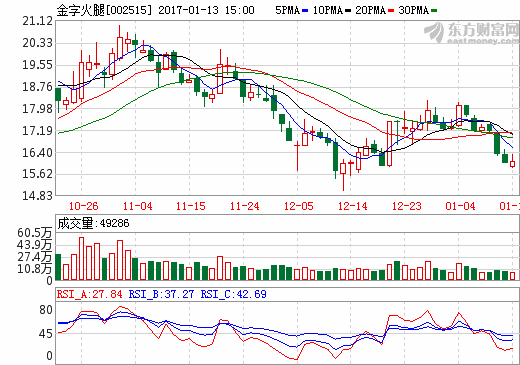Select the 12-23 date axis label
This screenshot has height=365, width=520.
(x=407, y=206)
